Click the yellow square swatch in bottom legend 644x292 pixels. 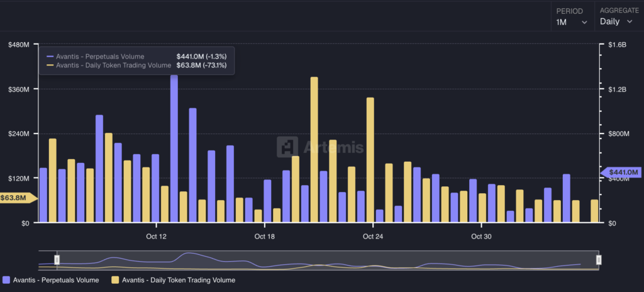tap(115, 280)
